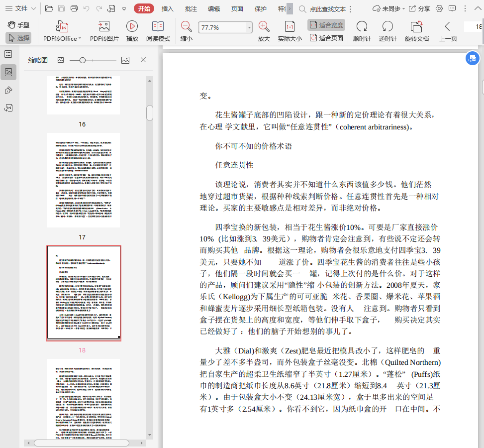Click the smaller thumbnail size icon
This screenshot has height=448, width=484.
point(61,60)
